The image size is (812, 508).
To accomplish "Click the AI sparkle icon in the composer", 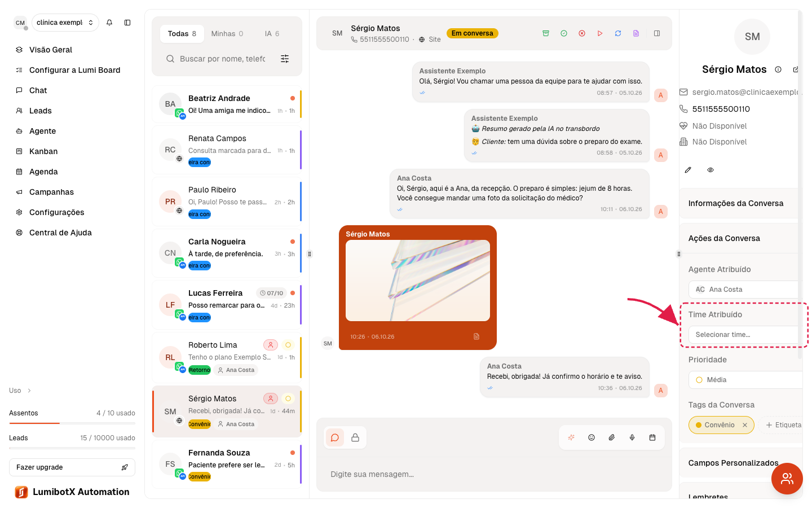I will pos(571,437).
